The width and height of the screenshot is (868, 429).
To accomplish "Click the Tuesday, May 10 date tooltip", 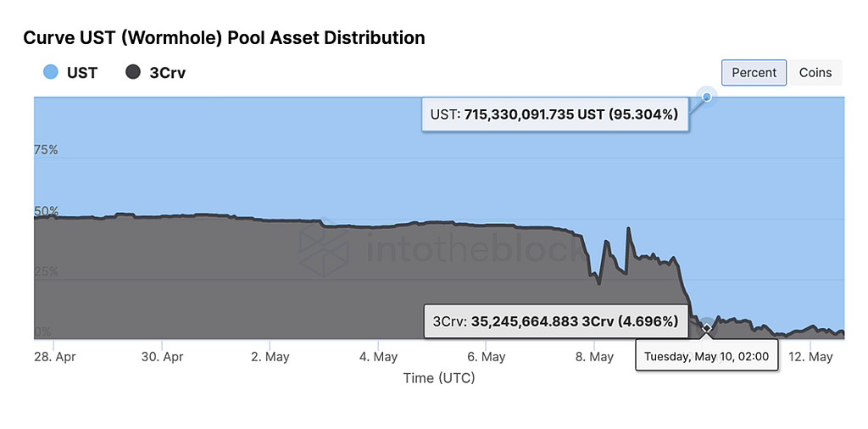I will (x=706, y=356).
